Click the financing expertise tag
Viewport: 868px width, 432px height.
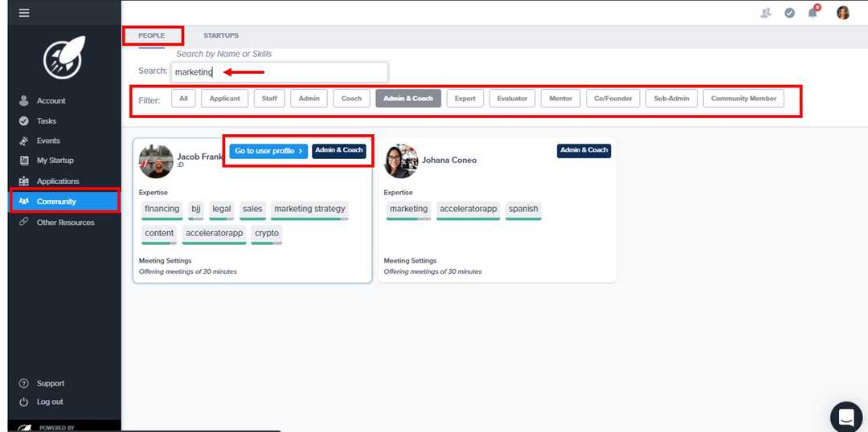[x=162, y=209]
